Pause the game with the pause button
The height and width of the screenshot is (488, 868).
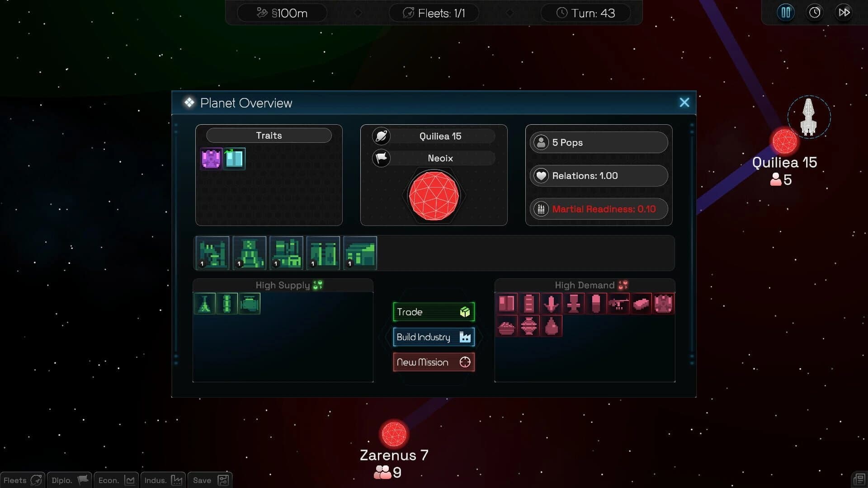(785, 12)
